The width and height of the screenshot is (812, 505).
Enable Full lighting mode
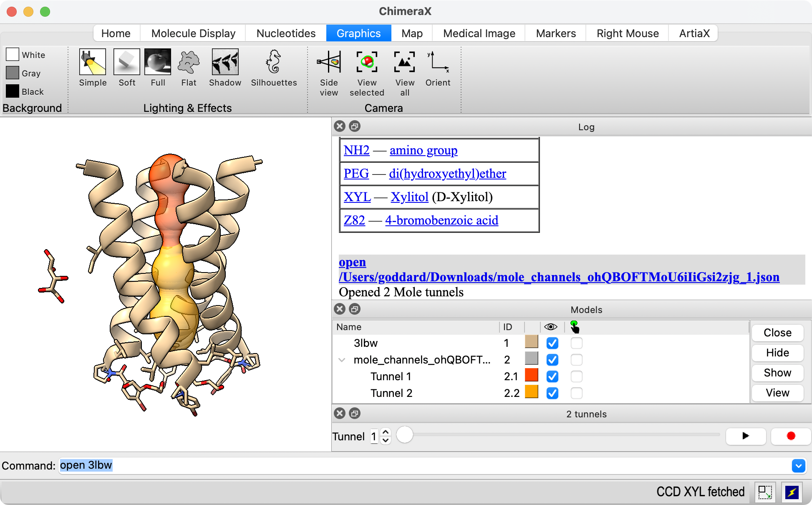[157, 63]
